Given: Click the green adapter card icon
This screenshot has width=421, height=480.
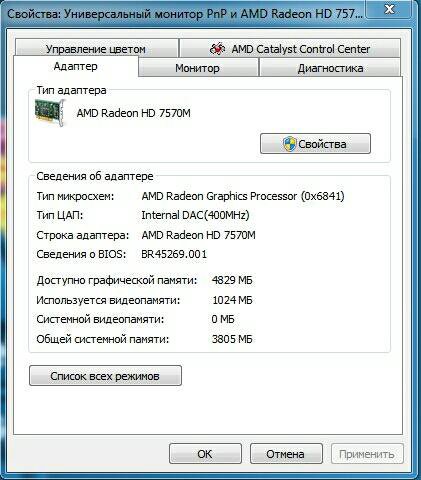Looking at the screenshot, I should [x=50, y=112].
